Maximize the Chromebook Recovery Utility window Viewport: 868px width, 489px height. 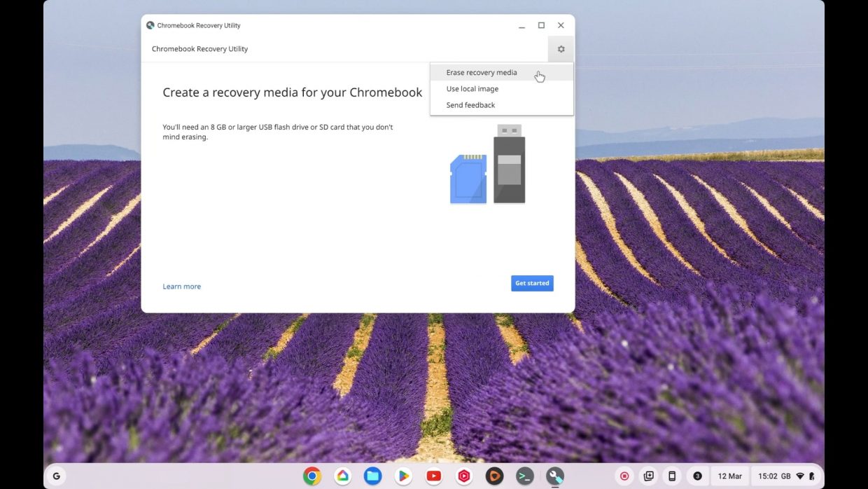tap(541, 25)
